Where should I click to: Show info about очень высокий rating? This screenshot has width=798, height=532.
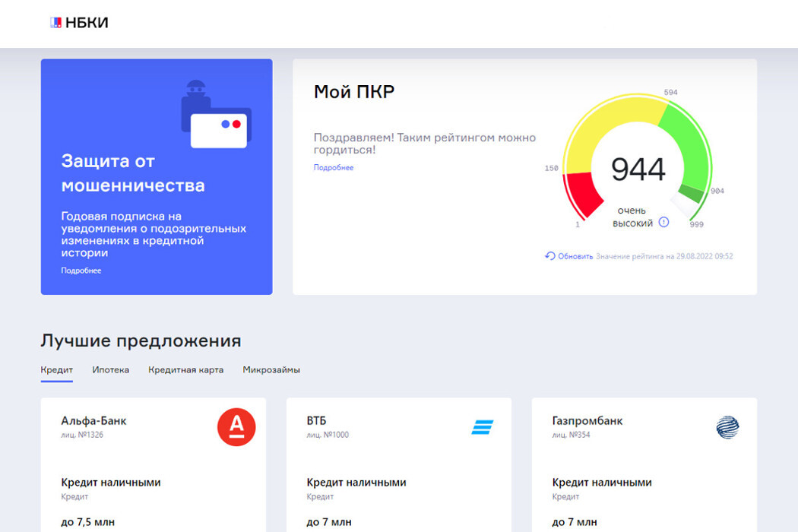tap(663, 222)
